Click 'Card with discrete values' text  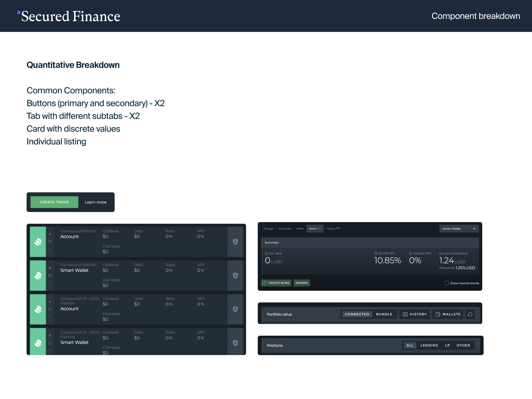pos(73,129)
